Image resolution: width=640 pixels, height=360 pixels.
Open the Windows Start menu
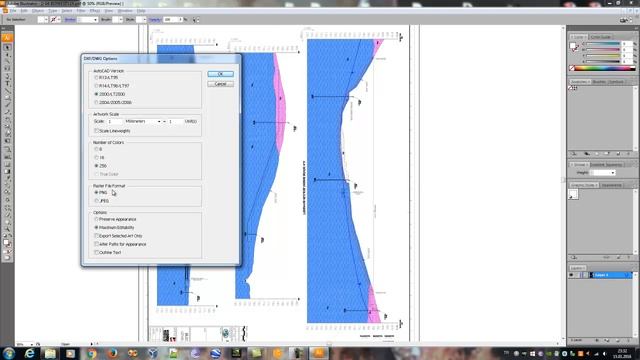tap(9, 353)
